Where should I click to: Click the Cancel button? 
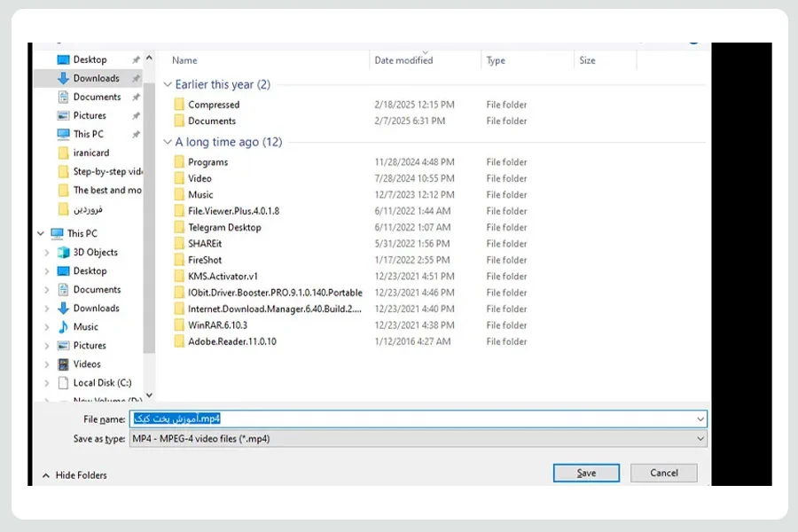(x=664, y=473)
